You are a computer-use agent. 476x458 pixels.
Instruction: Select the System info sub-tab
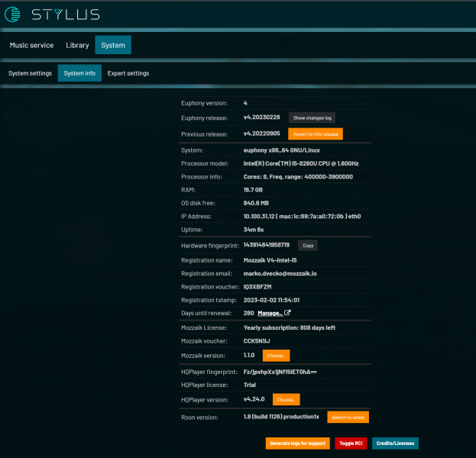[79, 73]
